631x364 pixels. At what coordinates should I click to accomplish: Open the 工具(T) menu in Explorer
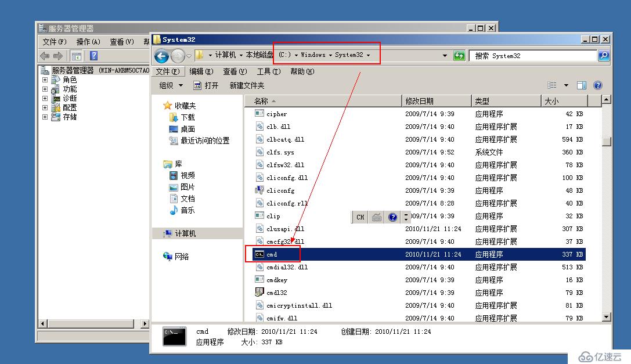coord(269,71)
